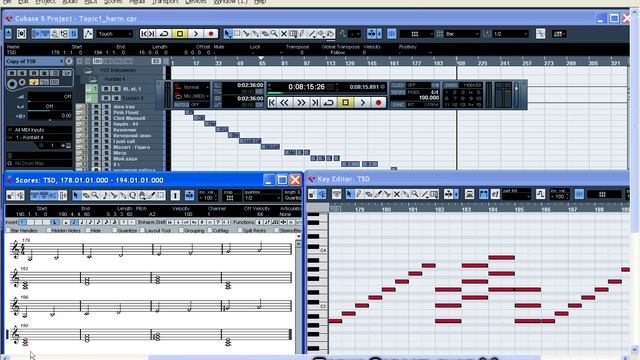640x360 pixels.
Task: Select the Draw pencil in Key Editor toolbar
Action: 359,194
